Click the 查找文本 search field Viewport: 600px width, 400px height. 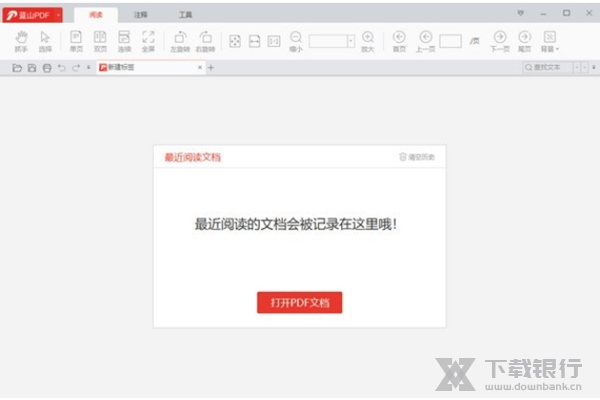[547, 67]
